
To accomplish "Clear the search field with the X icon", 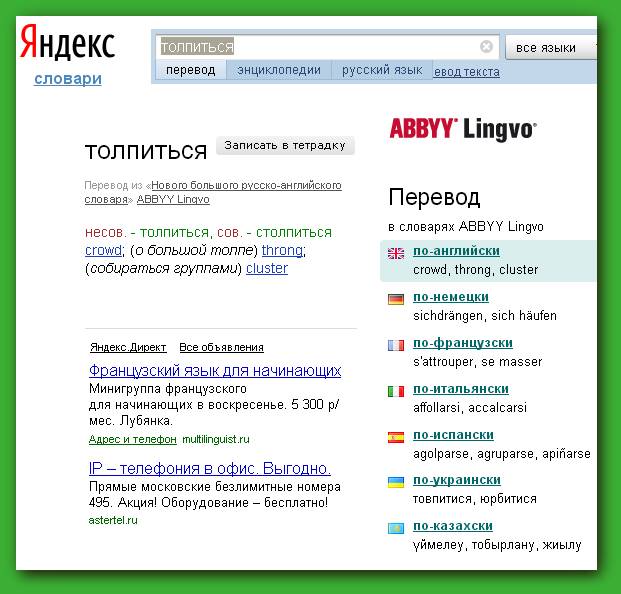I will point(486,46).
